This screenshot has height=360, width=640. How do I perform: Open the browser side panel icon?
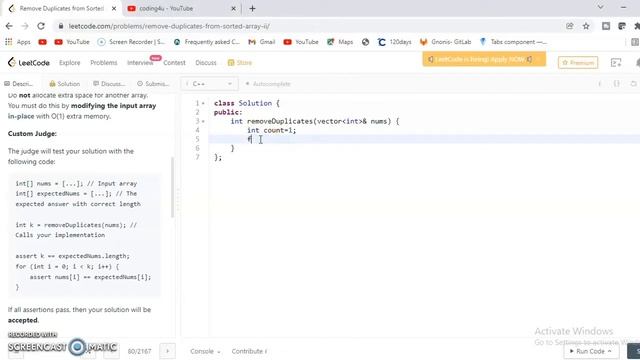point(635,42)
